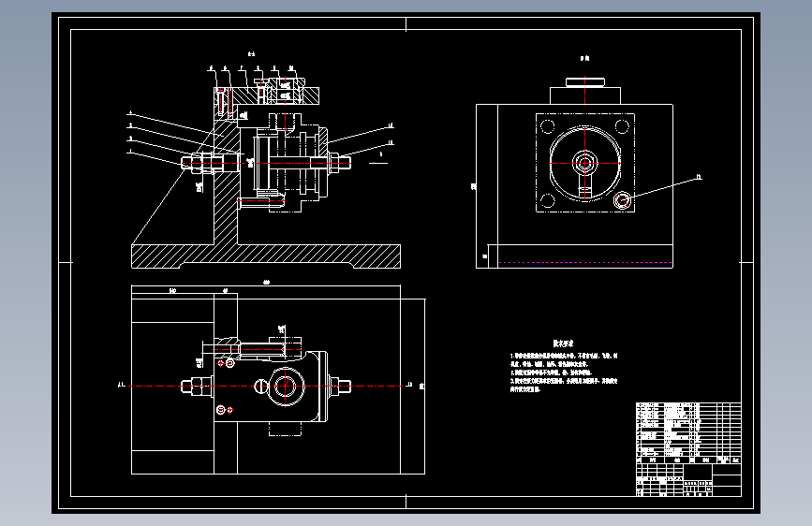This screenshot has height=526, width=812.
Task: Select the top-left bolt hole in right view
Action: 548,126
